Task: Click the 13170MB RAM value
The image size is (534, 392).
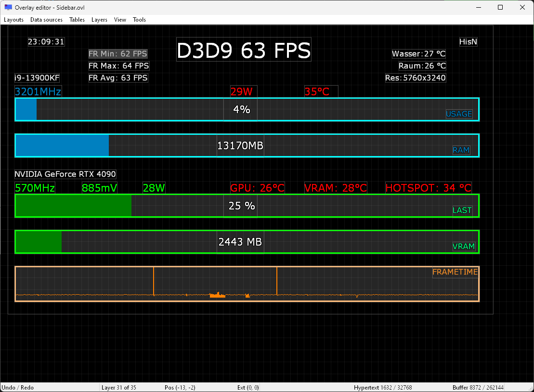Action: [240, 146]
